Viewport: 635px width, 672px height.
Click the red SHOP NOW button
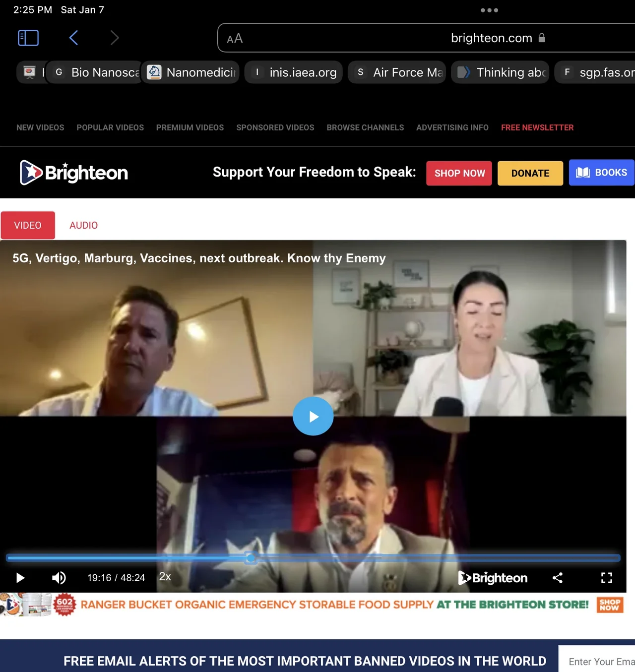point(459,173)
